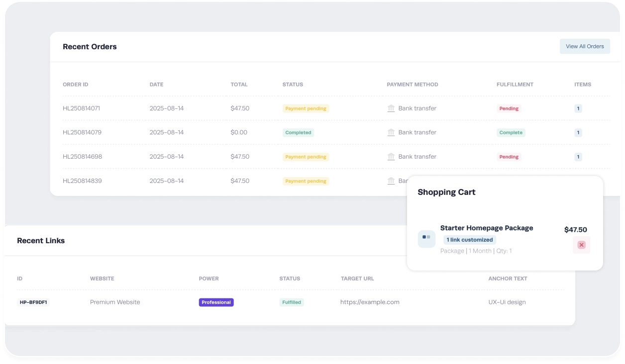Sort by the TOTAL column header
The height and width of the screenshot is (364, 625).
point(239,85)
